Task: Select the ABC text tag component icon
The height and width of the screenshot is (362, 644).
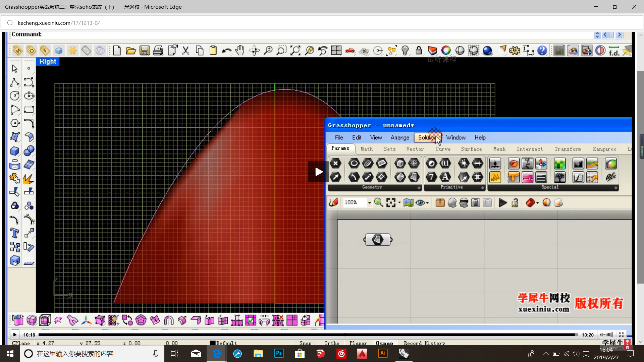Action: point(610,177)
